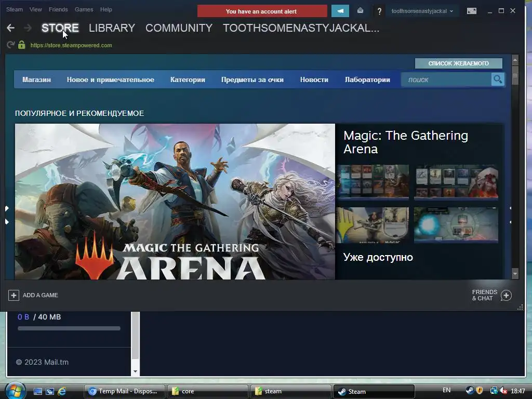Click Switch between windows quick launch icon

(50, 391)
